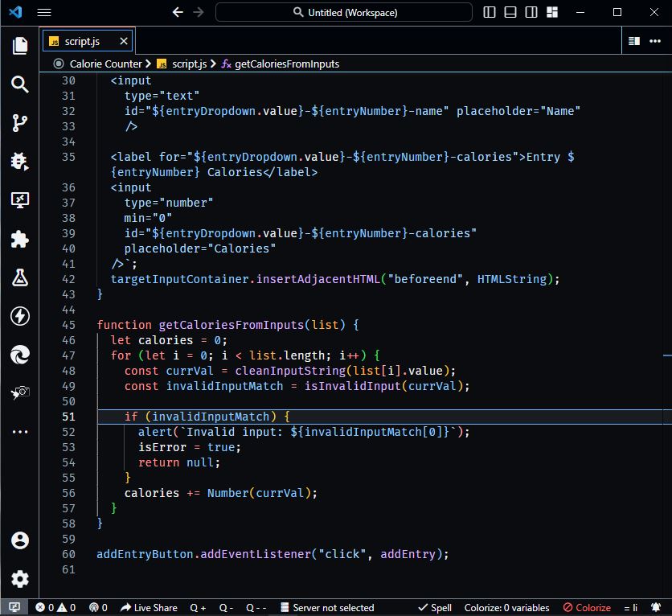Go forward with the right arrow
672x616 pixels.
[199, 12]
